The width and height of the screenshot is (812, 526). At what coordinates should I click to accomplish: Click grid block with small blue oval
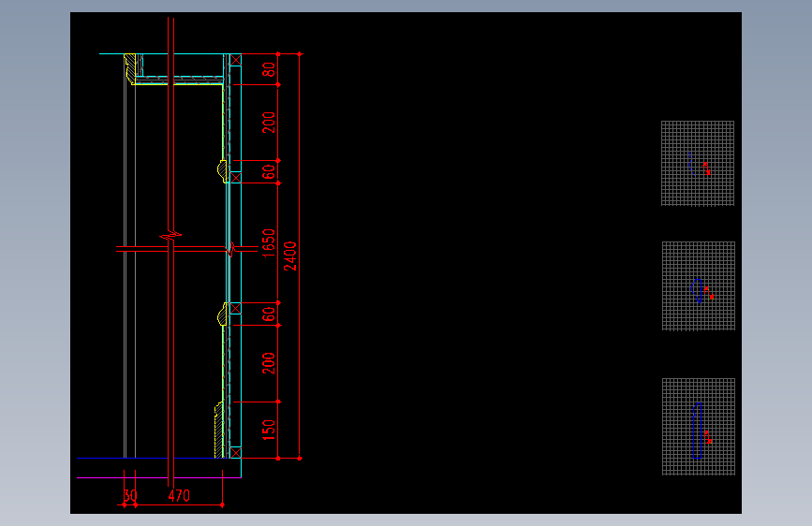pos(698,285)
